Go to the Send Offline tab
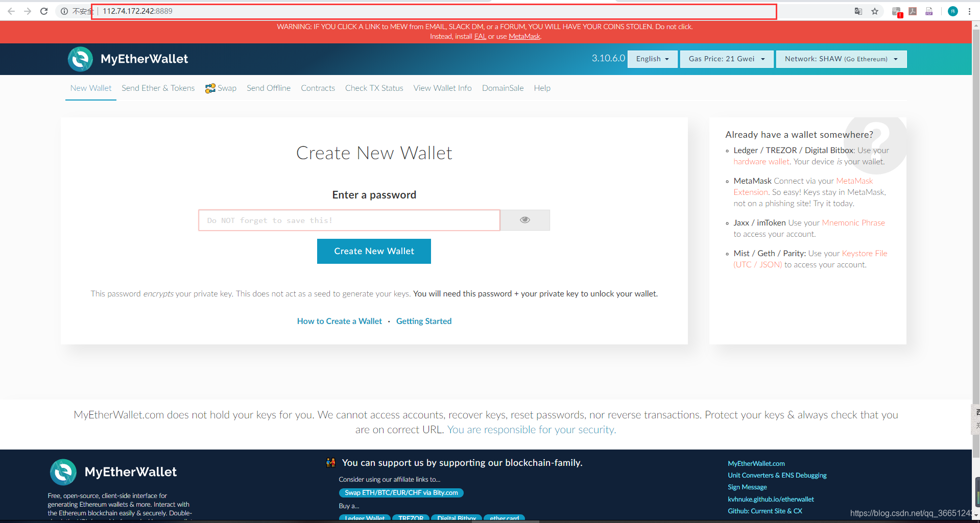The width and height of the screenshot is (980, 523). click(x=269, y=88)
